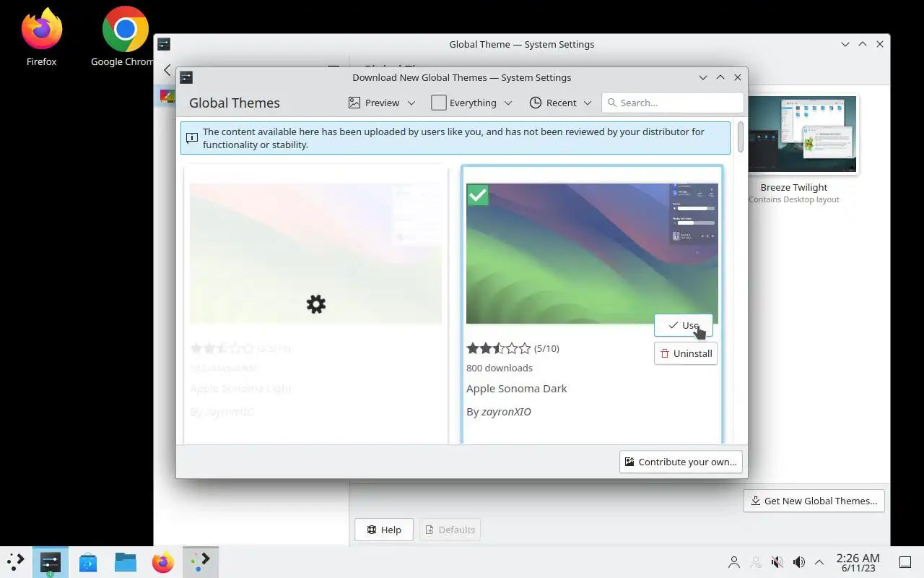Click the back arrow in System Settings window
The width and height of the screenshot is (924, 578).
click(167, 70)
